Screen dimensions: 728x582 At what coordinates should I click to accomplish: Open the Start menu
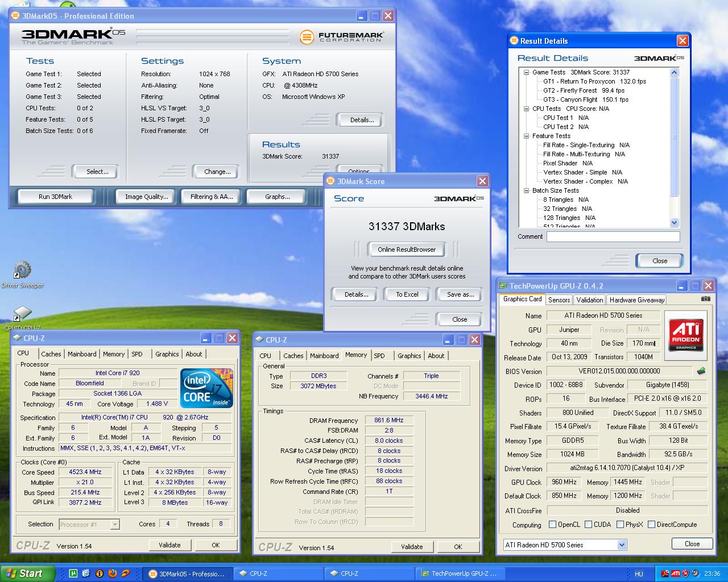[x=27, y=573]
